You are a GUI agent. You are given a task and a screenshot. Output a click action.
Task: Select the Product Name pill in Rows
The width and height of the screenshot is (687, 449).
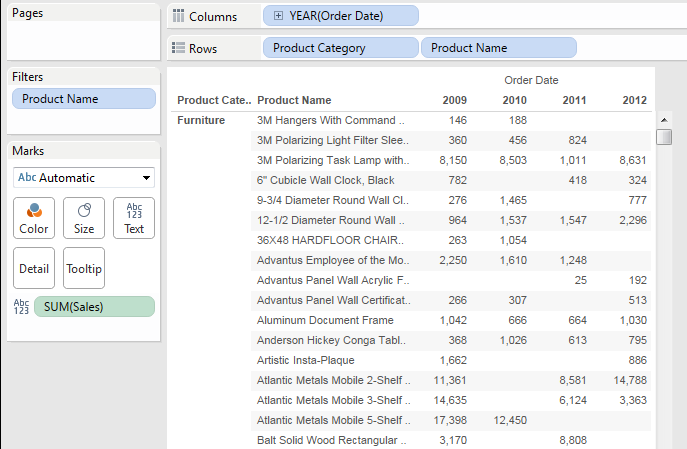click(x=499, y=48)
